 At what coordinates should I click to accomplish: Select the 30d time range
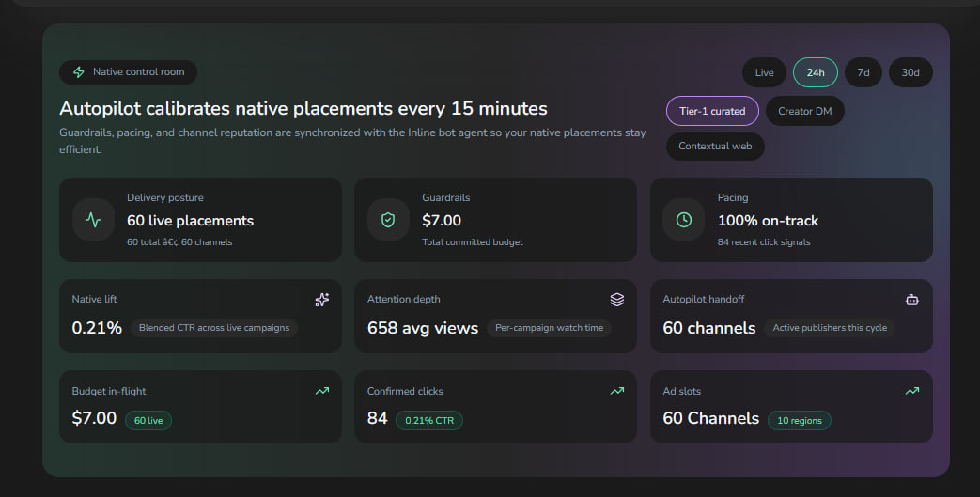[910, 72]
